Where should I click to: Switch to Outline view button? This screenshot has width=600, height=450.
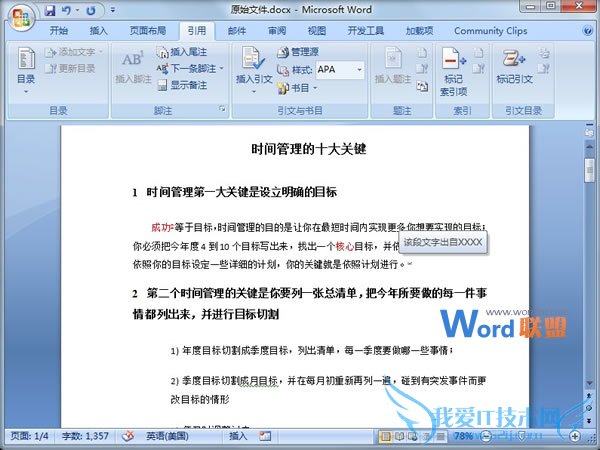pos(426,436)
